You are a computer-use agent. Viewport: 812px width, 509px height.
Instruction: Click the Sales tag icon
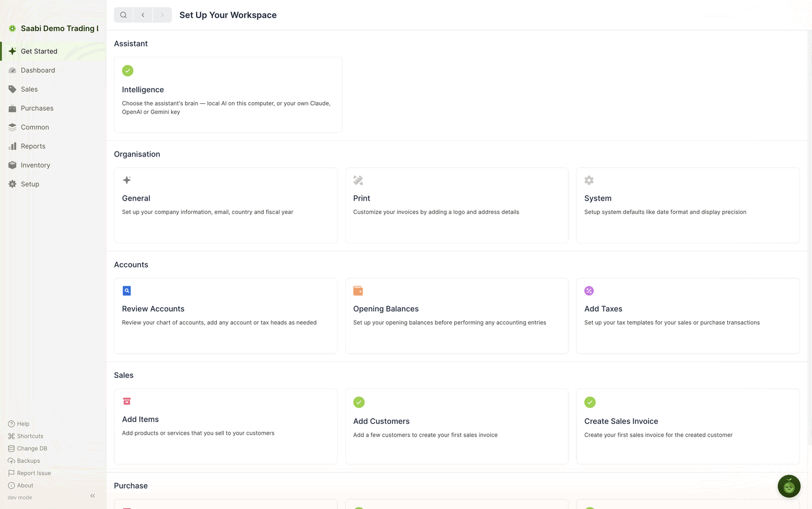tap(12, 89)
